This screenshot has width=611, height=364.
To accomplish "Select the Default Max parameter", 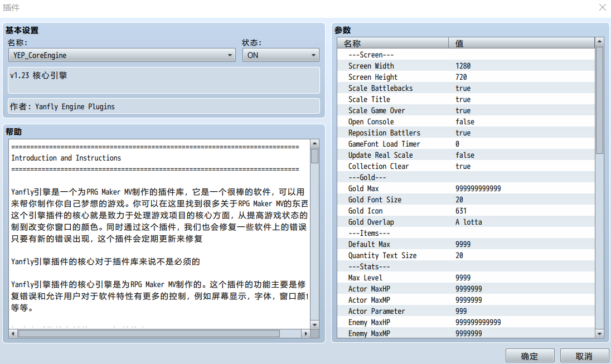I will click(466, 244).
